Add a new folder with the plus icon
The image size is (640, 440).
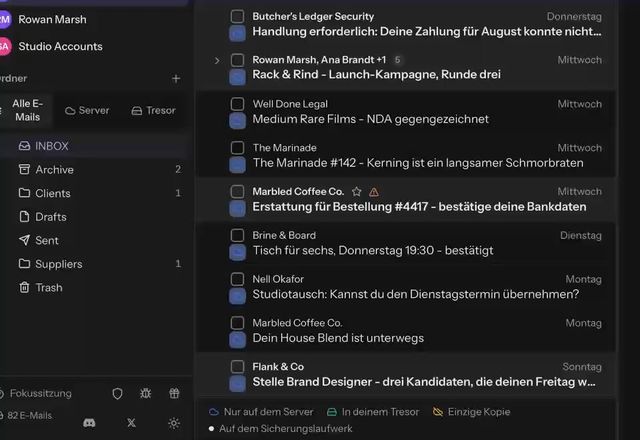pyautogui.click(x=176, y=78)
